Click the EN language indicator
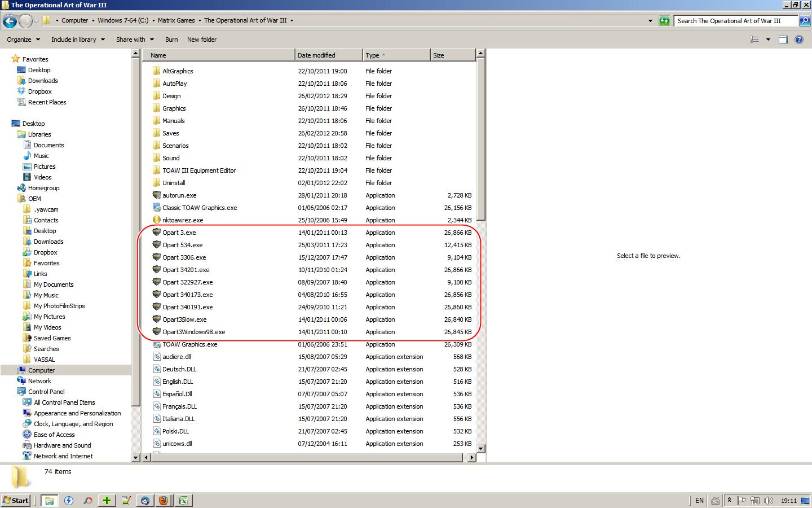812x508 pixels. point(699,501)
